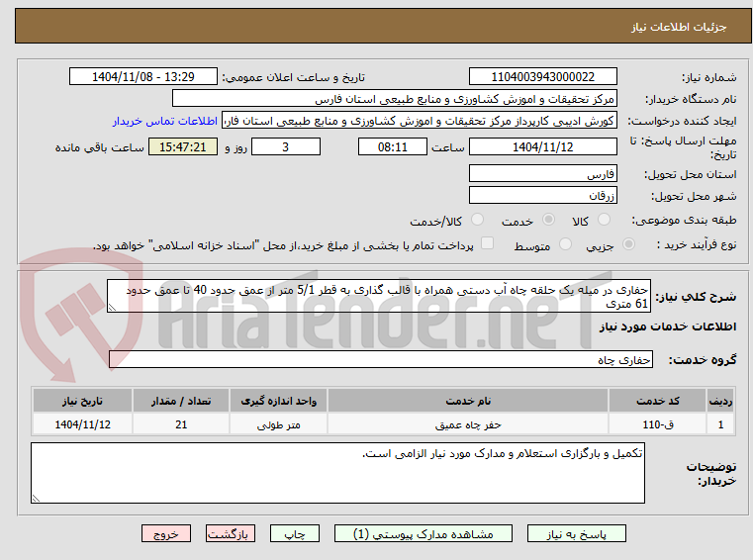
Task: Click service code cell ق-110
Action: [x=657, y=424]
